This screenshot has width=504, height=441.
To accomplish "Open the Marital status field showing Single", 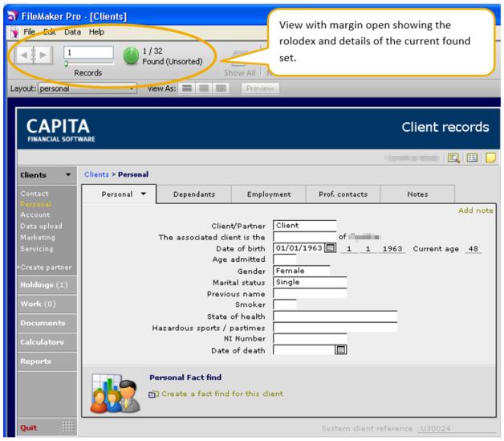I will 310,282.
